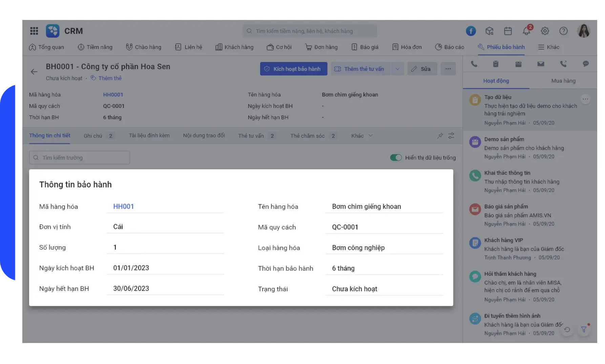Open the activity filter funnel icon
605x364 pixels.
pos(584,329)
